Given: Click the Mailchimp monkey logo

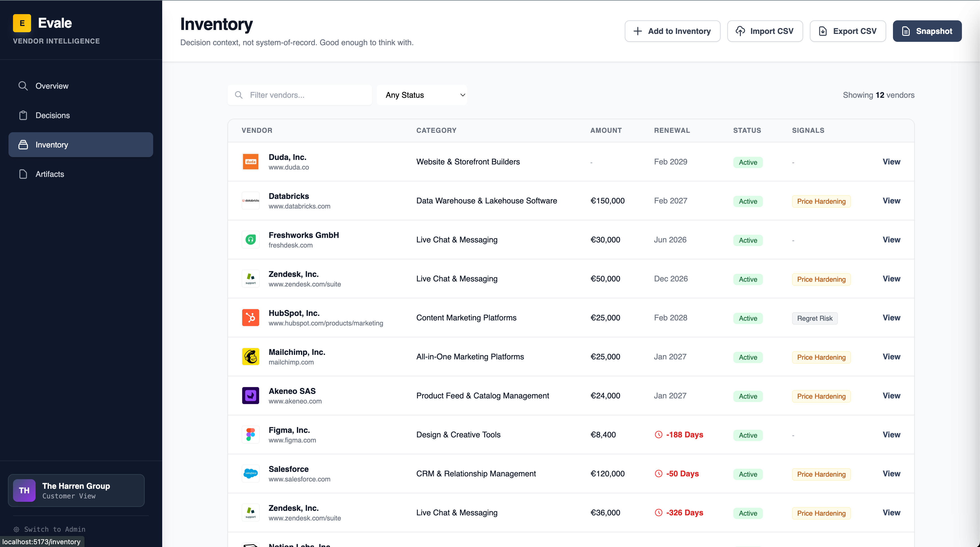Looking at the screenshot, I should [x=250, y=357].
